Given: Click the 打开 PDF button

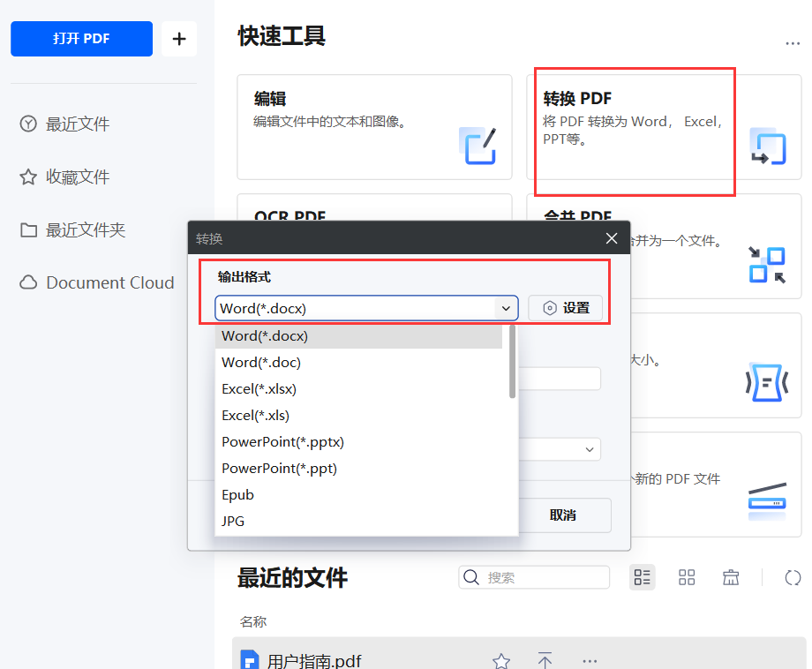Looking at the screenshot, I should (x=81, y=39).
